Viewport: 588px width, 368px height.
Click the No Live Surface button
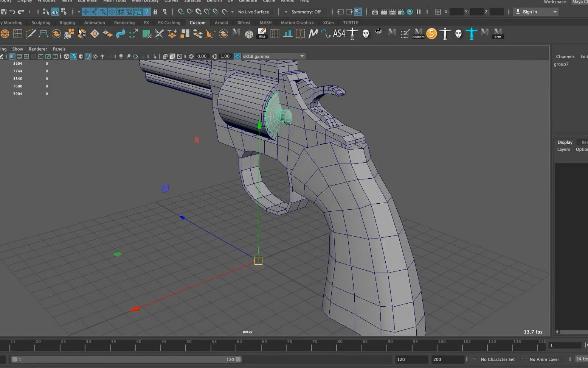(x=254, y=12)
